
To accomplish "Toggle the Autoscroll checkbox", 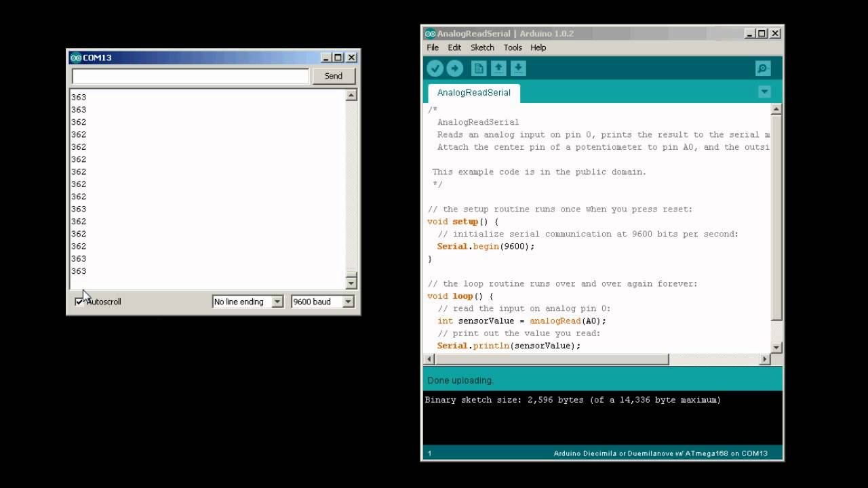I will click(x=79, y=302).
